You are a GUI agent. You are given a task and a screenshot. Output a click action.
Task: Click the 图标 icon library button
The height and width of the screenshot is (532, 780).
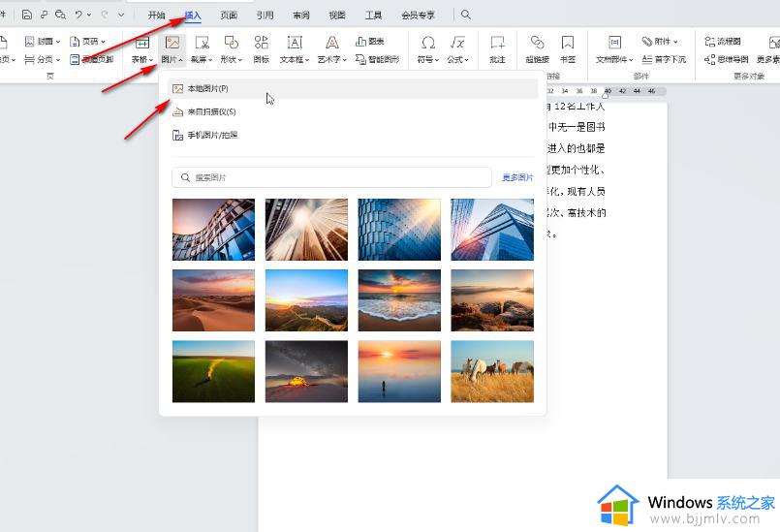click(x=262, y=49)
